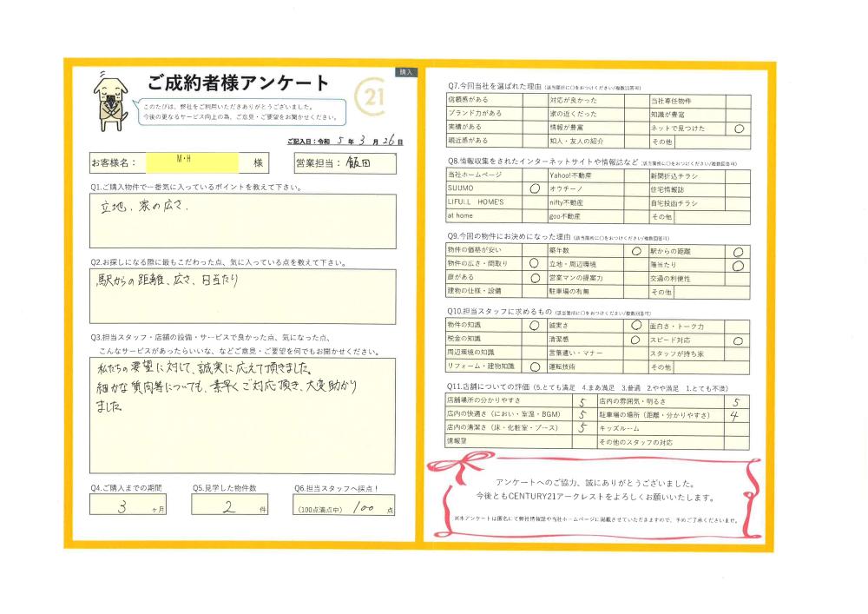This screenshot has height=614, width=868.
Task: Click the その他のスタッフの対応 label
Action: [635, 442]
